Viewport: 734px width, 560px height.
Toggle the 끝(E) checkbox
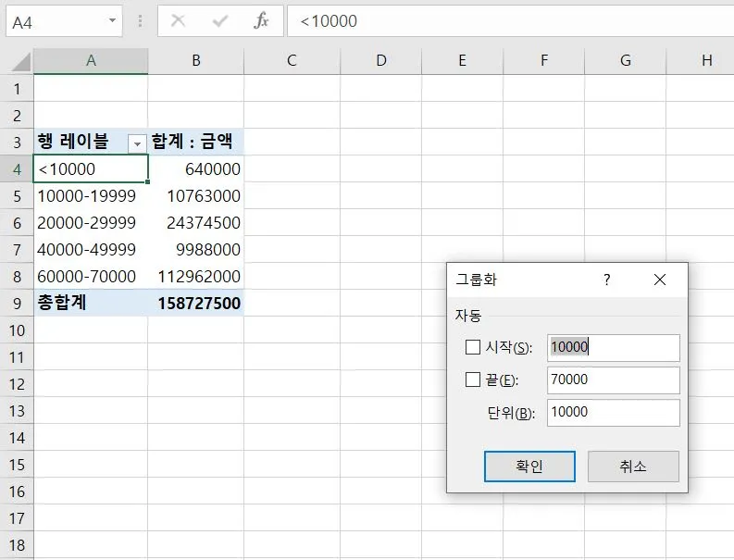point(473,380)
